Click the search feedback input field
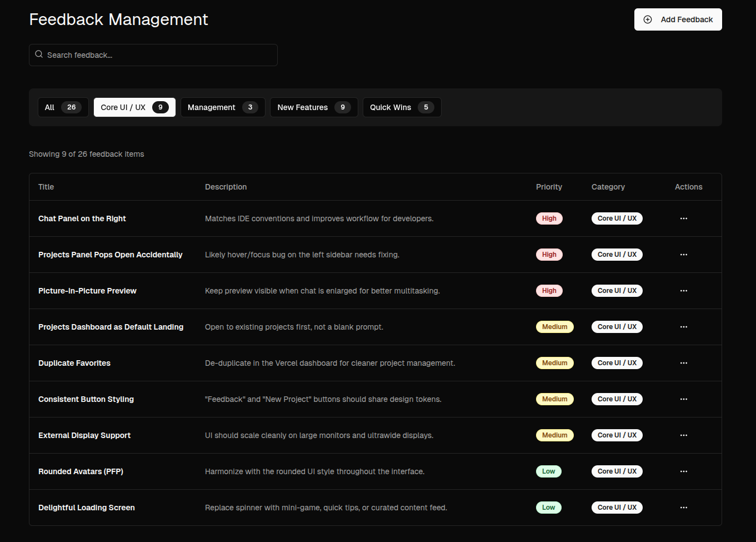Image resolution: width=756 pixels, height=542 pixels. coord(153,54)
